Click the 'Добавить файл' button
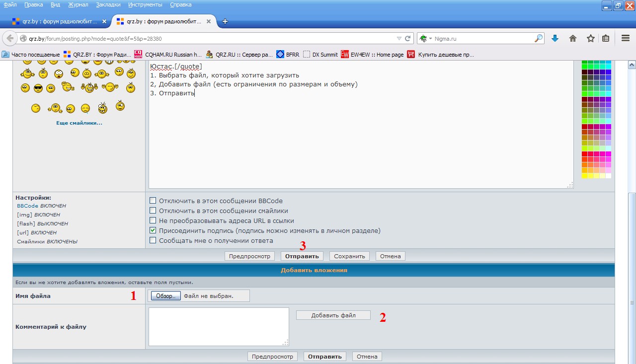Viewport: 636px width, 364px height. pos(333,315)
